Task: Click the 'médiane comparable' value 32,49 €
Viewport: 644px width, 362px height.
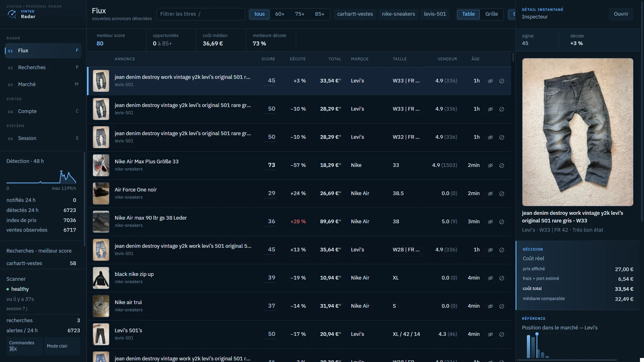Action: 624,299
